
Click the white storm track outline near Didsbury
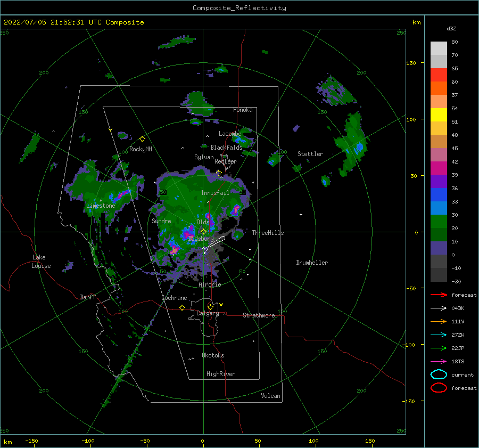pos(214,244)
